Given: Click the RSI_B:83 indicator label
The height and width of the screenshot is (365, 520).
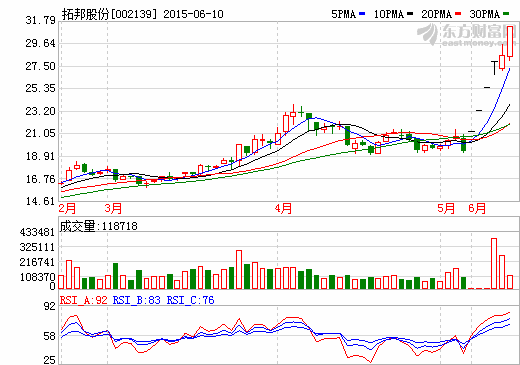Looking at the screenshot, I should (137, 300).
